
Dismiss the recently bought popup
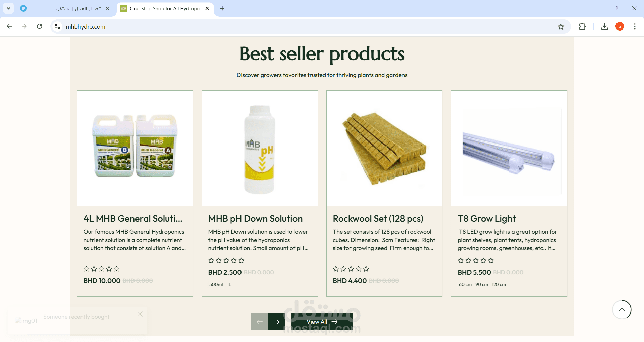tap(140, 314)
